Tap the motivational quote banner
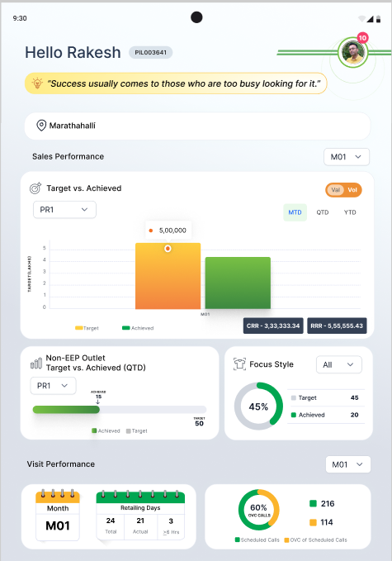 click(176, 83)
